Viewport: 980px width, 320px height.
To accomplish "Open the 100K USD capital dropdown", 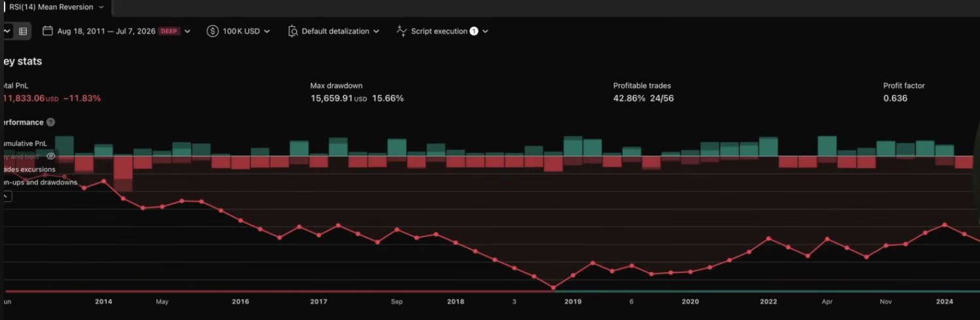I will (x=239, y=31).
